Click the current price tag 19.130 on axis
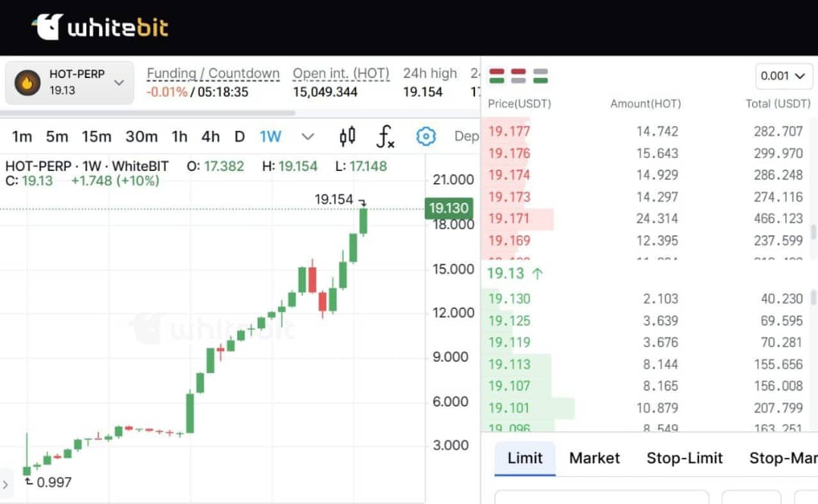The width and height of the screenshot is (818, 504). [448, 208]
